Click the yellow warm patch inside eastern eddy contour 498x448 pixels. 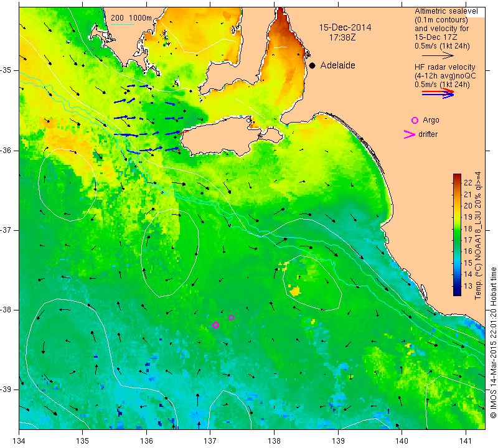[x=295, y=291]
